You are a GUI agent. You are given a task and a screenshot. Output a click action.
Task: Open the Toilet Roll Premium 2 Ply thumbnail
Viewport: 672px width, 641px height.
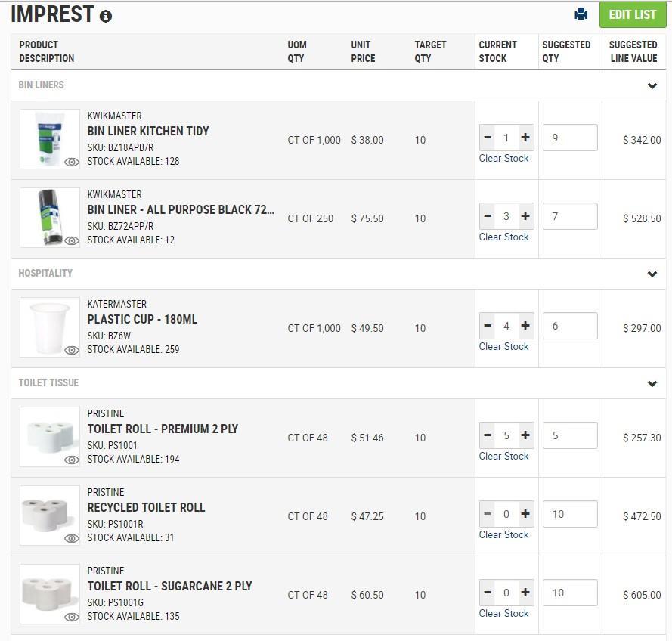click(x=50, y=437)
